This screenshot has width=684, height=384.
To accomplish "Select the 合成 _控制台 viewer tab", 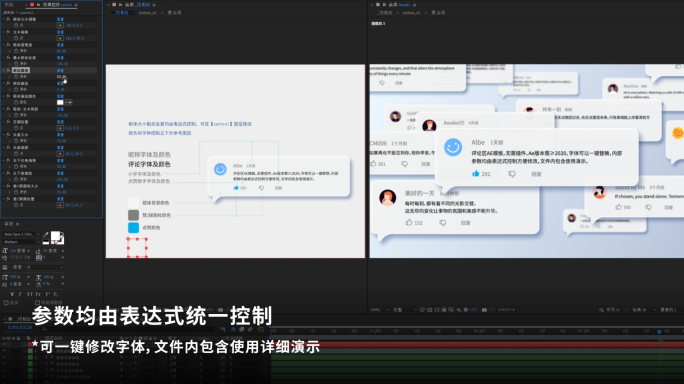I will (x=137, y=5).
